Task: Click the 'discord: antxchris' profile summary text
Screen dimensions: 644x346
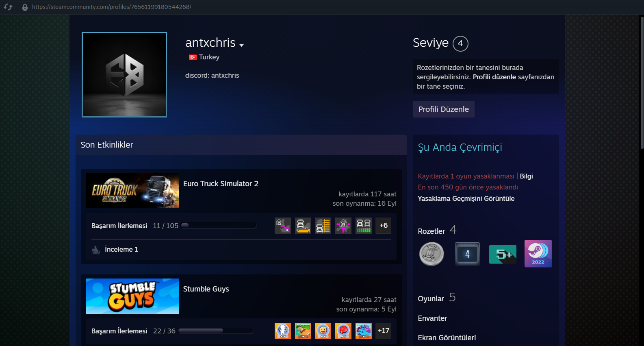Action: point(212,75)
